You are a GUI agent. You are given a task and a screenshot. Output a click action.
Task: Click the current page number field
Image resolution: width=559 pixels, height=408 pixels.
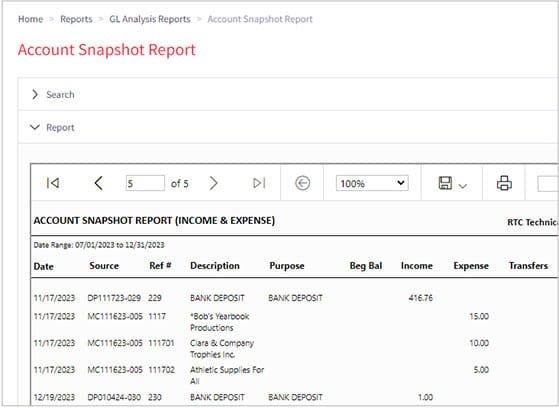[145, 183]
